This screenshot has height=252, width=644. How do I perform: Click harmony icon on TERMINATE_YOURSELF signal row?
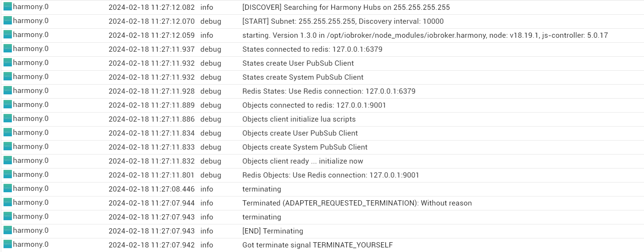(8, 244)
